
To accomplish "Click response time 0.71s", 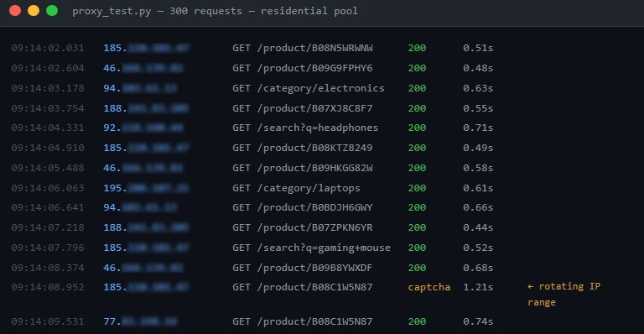I will coord(478,128).
